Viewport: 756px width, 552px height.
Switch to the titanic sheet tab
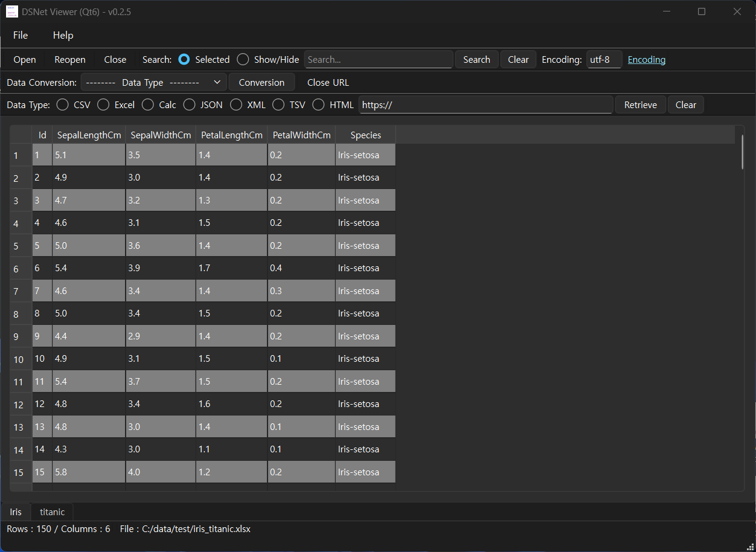point(53,512)
